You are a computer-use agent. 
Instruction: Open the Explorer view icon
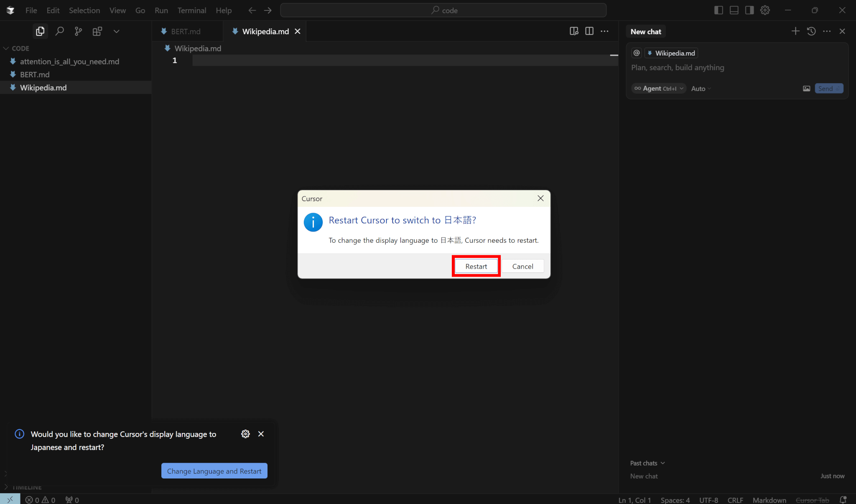coord(40,31)
